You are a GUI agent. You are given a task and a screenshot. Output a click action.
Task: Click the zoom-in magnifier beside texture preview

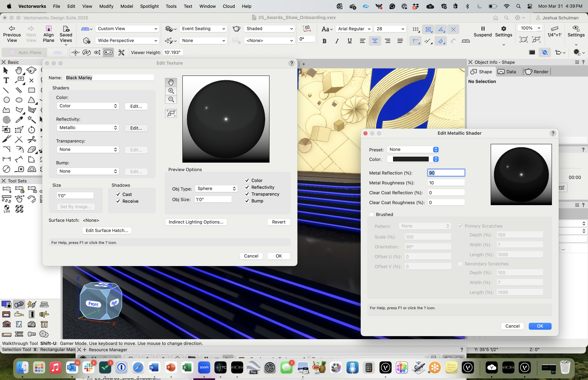[171, 91]
